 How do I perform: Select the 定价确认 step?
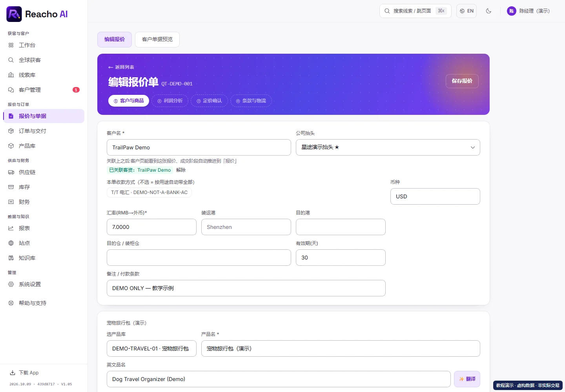click(209, 101)
